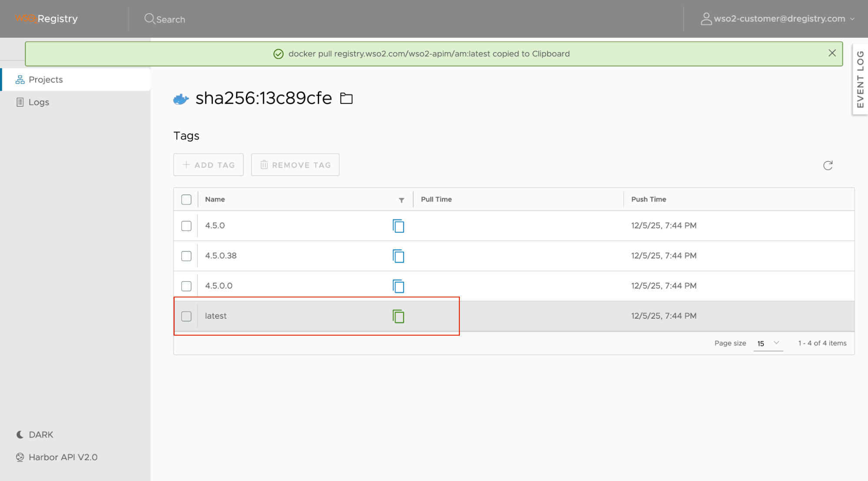
Task: Tick the checkbox for the latest tag
Action: (x=186, y=316)
